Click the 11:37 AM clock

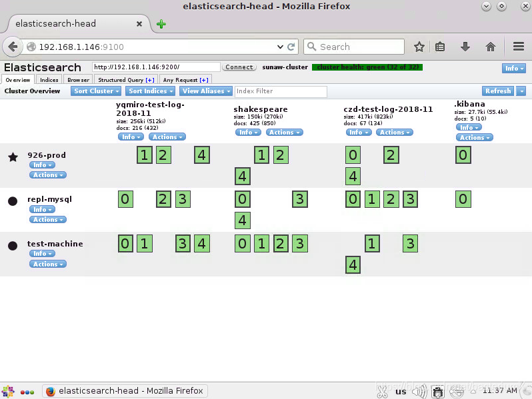pos(500,390)
